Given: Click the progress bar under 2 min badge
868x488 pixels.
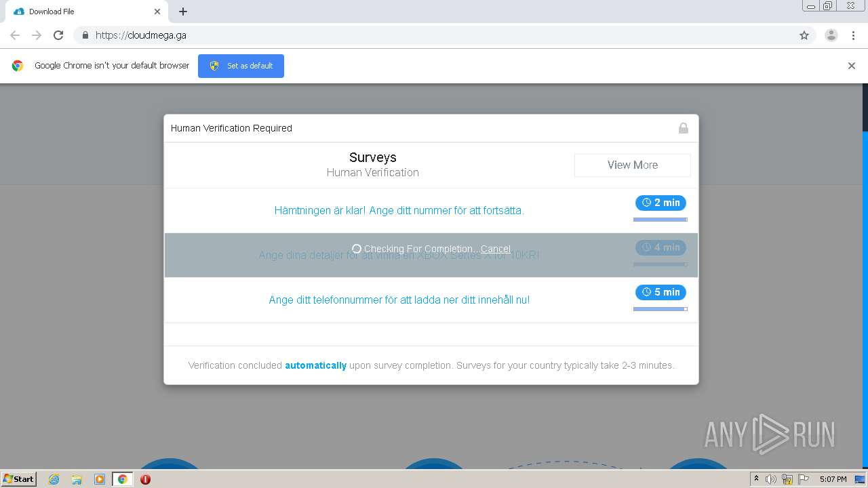Looking at the screenshot, I should pos(660,220).
